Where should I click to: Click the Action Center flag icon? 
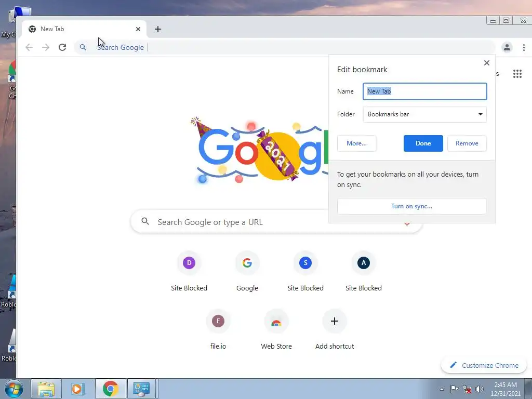tap(454, 389)
